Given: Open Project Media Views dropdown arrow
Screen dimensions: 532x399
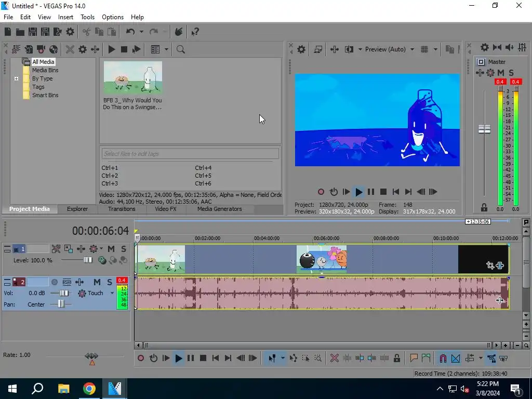Looking at the screenshot, I should [x=166, y=49].
